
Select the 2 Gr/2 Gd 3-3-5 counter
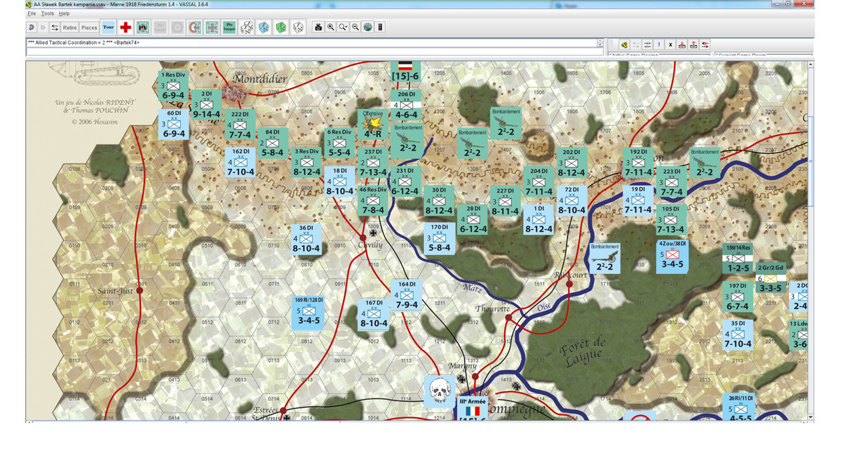pyautogui.click(x=770, y=278)
